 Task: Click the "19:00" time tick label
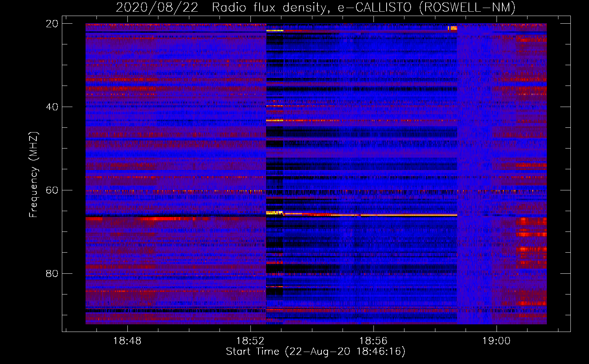click(x=496, y=341)
